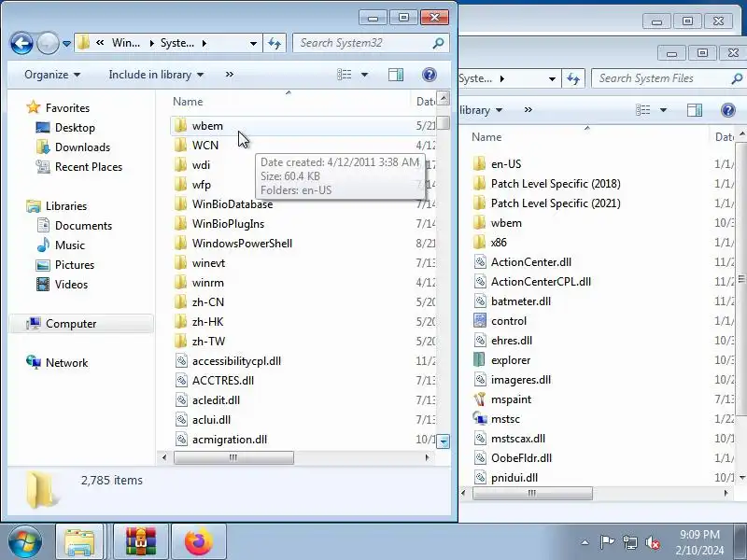747x560 pixels.
Task: Open Downloads in the navigation pane
Action: click(x=82, y=147)
